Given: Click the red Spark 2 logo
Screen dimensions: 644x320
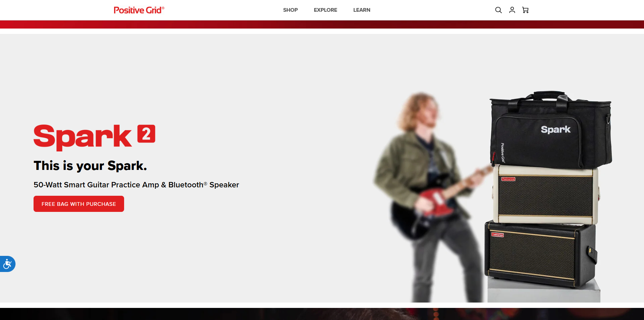Looking at the screenshot, I should pos(94,137).
